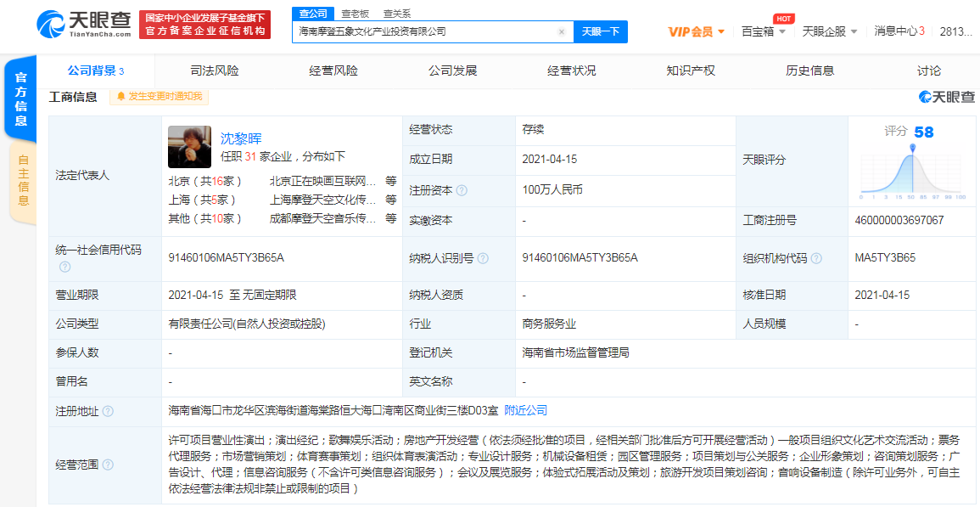The width and height of the screenshot is (980, 507).
Task: Switch to the 公司背景 tab
Action: (x=95, y=70)
